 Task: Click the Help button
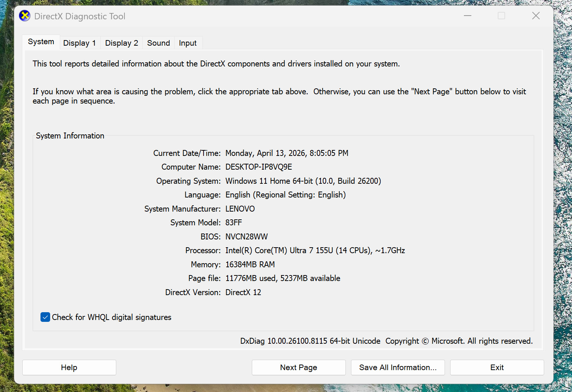[69, 367]
